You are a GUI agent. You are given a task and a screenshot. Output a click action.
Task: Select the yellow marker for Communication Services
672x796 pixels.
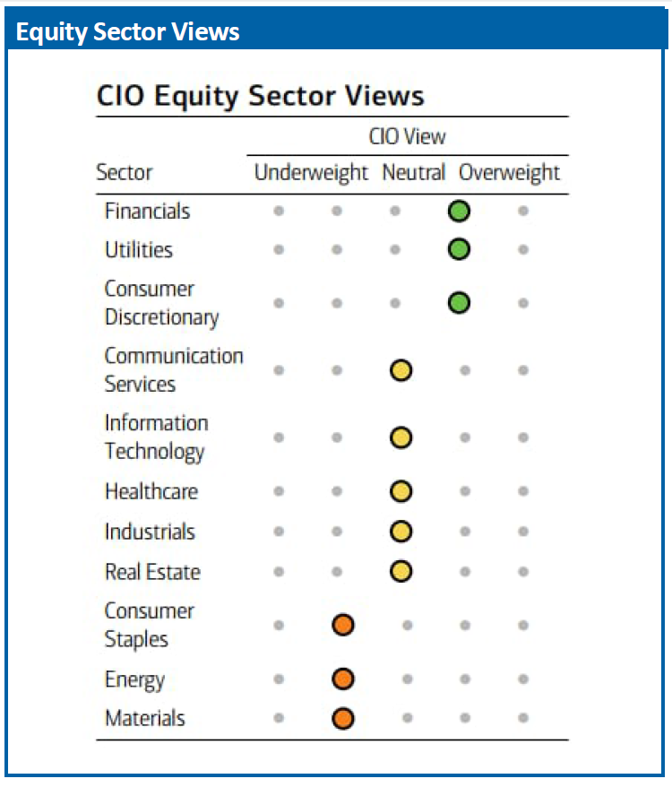tap(401, 370)
